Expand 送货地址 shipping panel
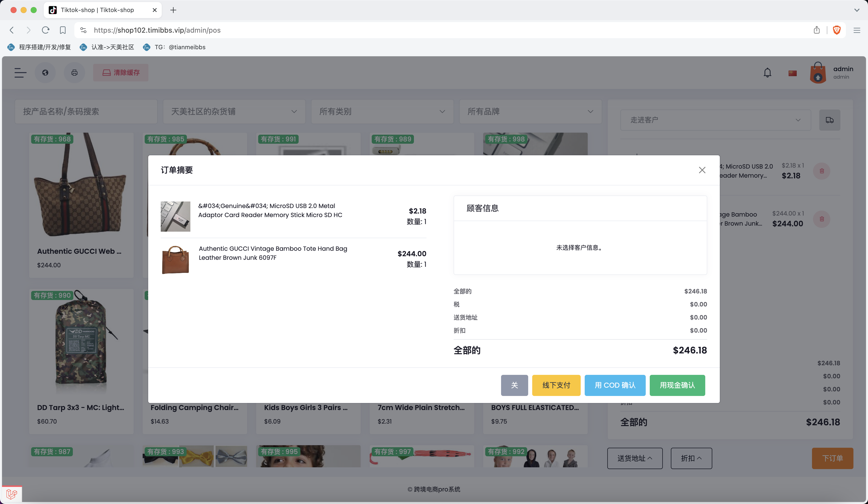Image resolution: width=868 pixels, height=504 pixels. click(x=635, y=458)
